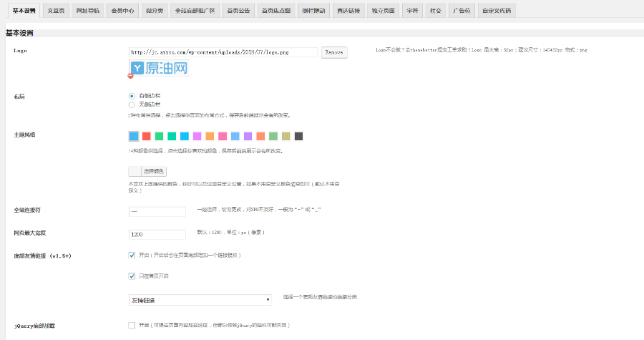The width and height of the screenshot is (644, 340).
Task: Click the 基本设置 section heading
Action: pyautogui.click(x=20, y=33)
